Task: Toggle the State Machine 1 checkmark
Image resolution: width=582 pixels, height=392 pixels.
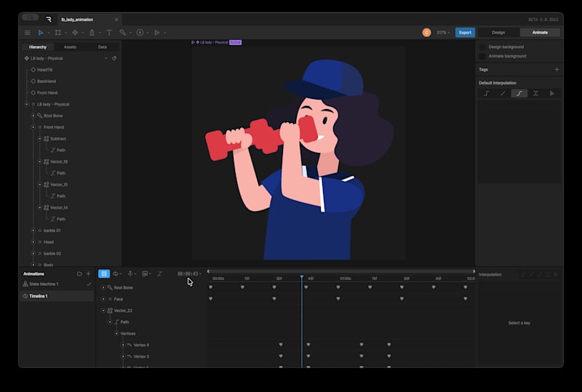Action: (89, 284)
